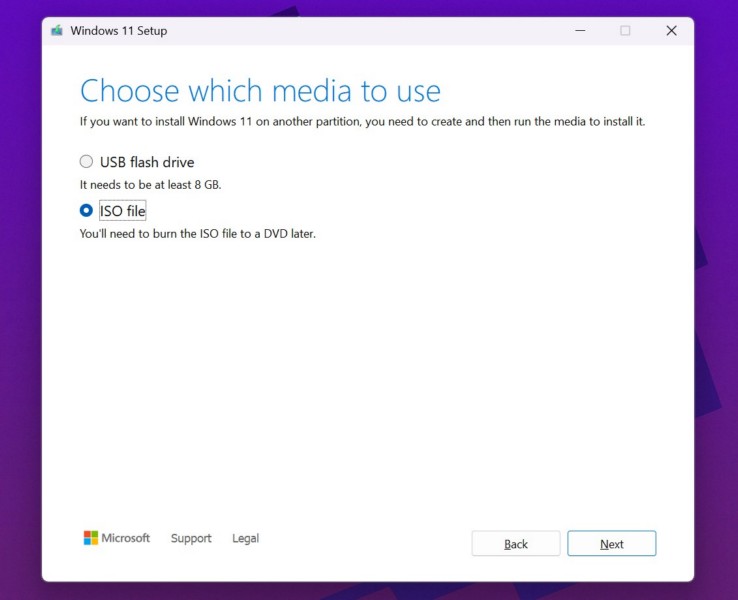Go back with the Back button
The width and height of the screenshot is (738, 600).
[516, 544]
